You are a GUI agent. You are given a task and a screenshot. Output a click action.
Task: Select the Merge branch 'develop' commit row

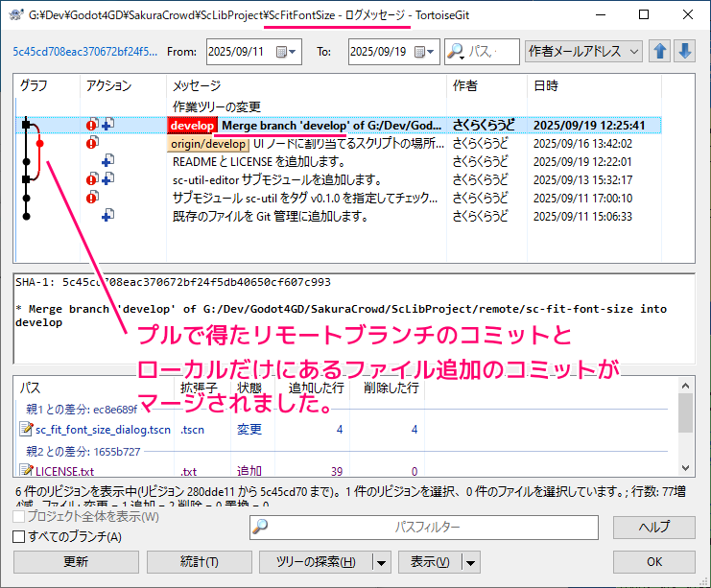(x=339, y=125)
